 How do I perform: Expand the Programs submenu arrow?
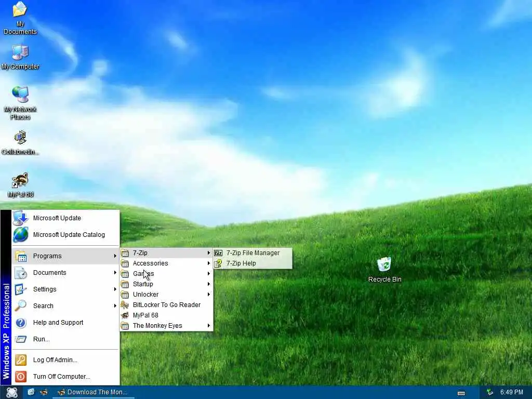115,256
